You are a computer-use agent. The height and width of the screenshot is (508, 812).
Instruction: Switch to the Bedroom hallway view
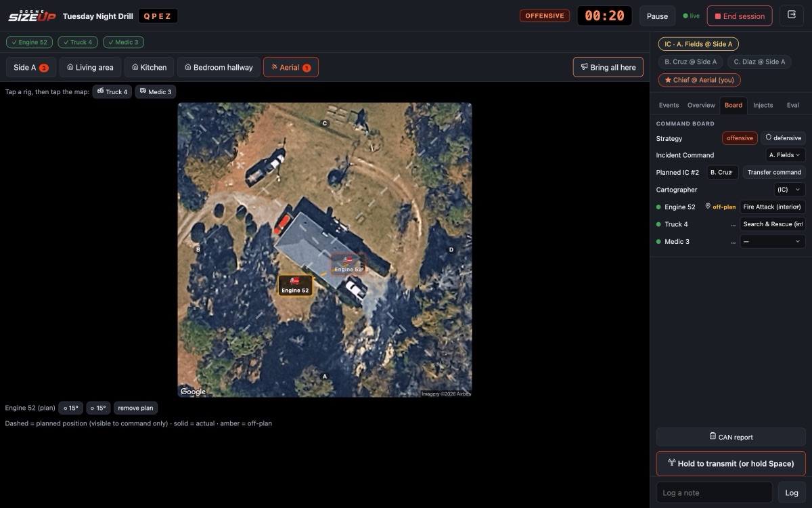tap(219, 67)
